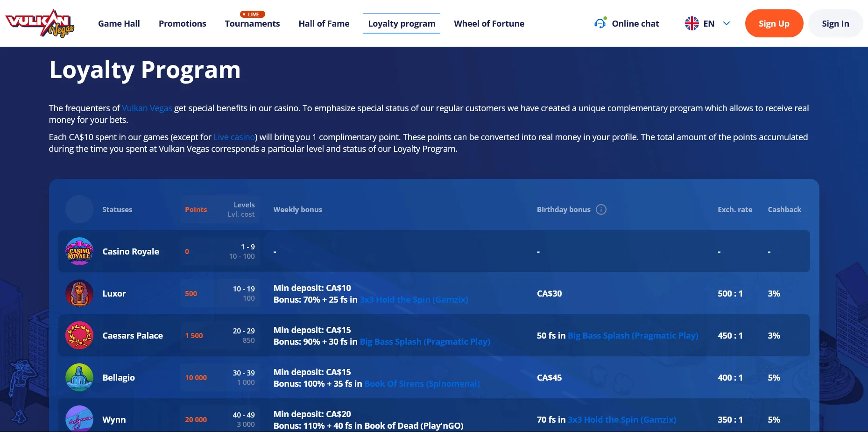This screenshot has width=868, height=432.
Task: Click Min deposit: CA$10 in Luxor row
Action: (x=312, y=288)
